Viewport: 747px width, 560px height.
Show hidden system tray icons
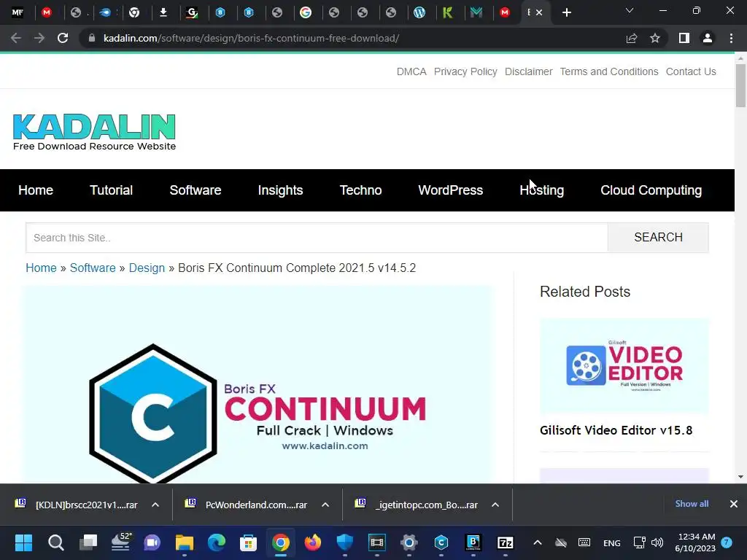click(538, 542)
